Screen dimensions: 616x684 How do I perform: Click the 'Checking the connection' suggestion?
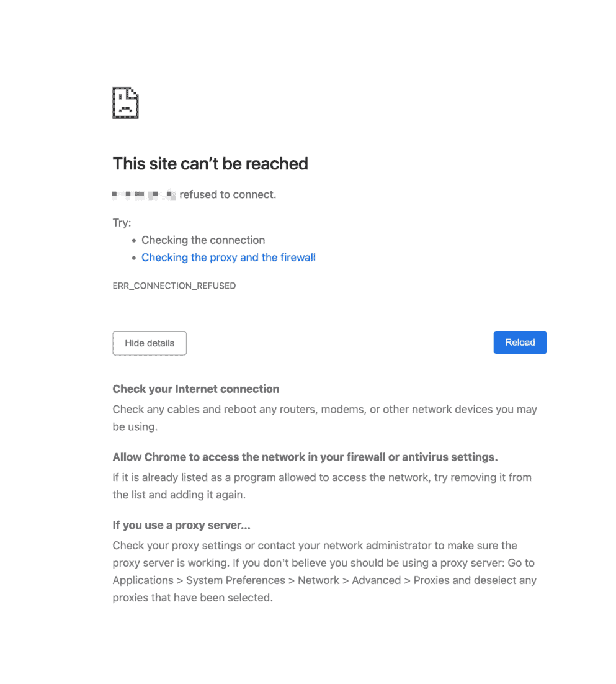tap(203, 240)
